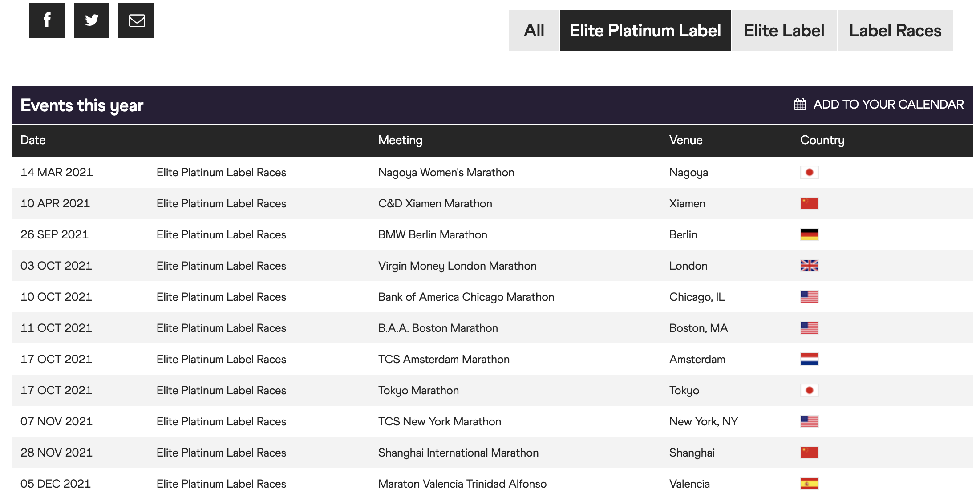The width and height of the screenshot is (980, 501).
Task: Share page via Twitter icon
Action: click(92, 20)
